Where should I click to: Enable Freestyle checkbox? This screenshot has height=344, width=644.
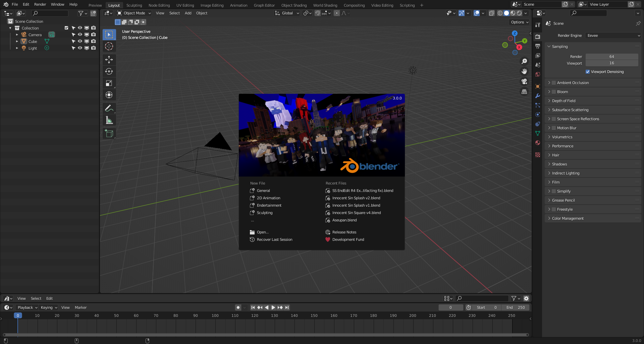pos(554,209)
